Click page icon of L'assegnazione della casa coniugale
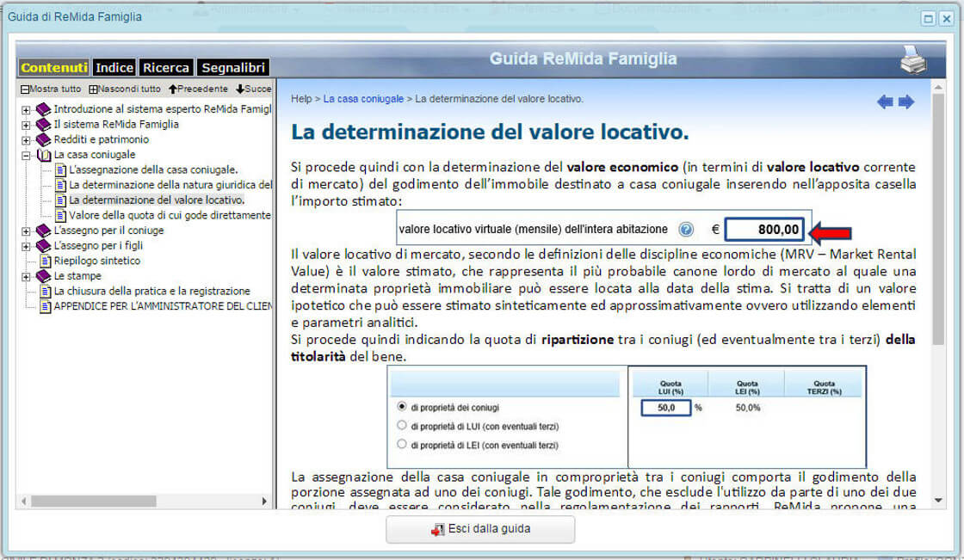Screen dimensions: 964x560 pos(60,169)
